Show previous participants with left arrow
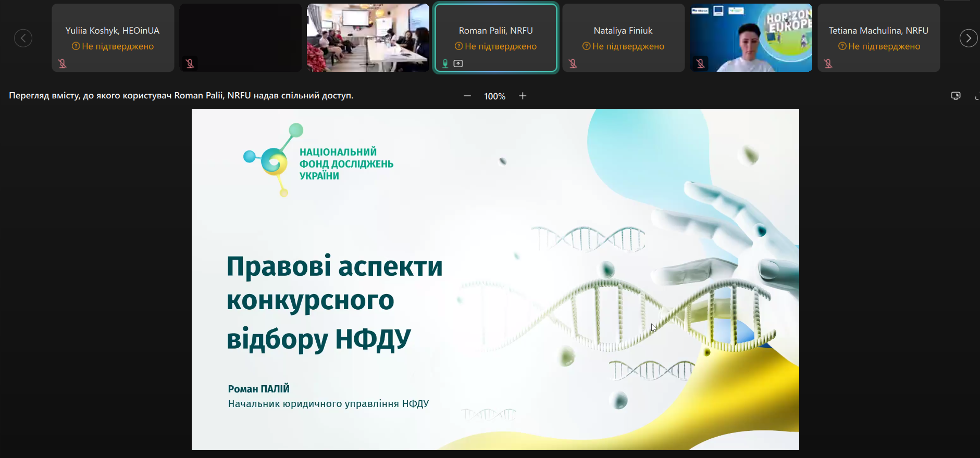The image size is (980, 458). [23, 38]
